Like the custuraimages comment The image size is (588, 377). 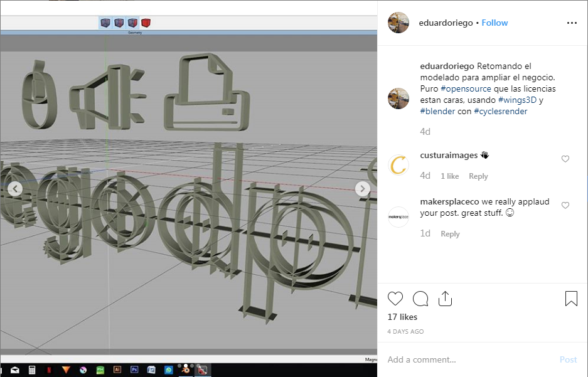565,159
